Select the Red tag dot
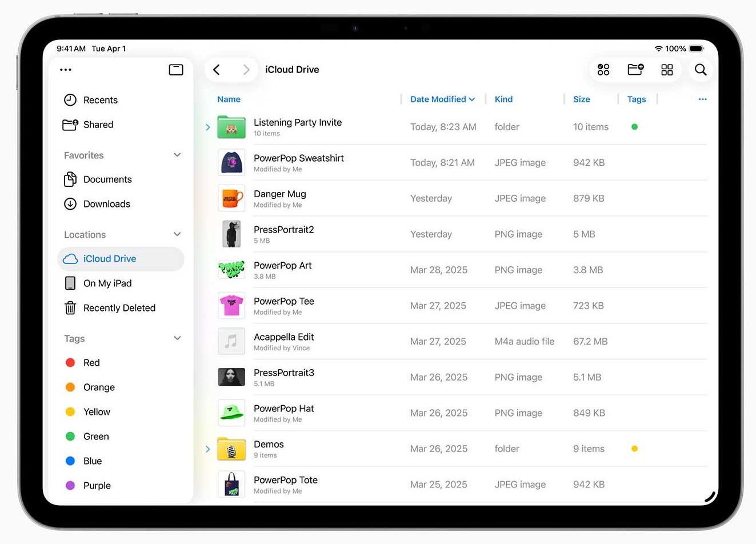This screenshot has height=544, width=756. pyautogui.click(x=70, y=363)
